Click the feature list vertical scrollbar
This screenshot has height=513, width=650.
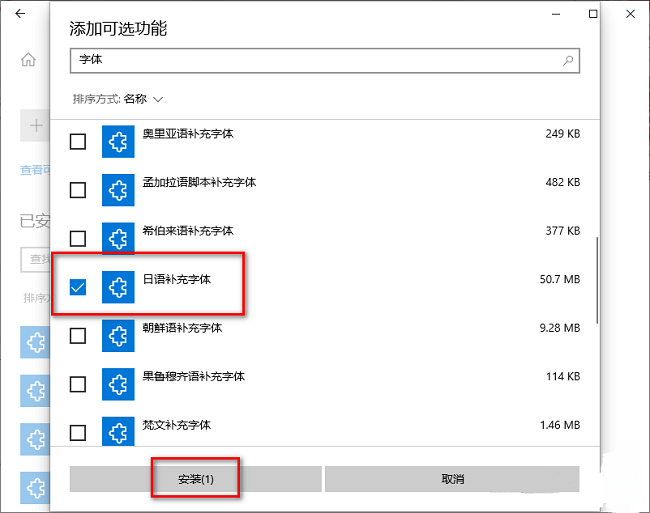click(x=597, y=280)
